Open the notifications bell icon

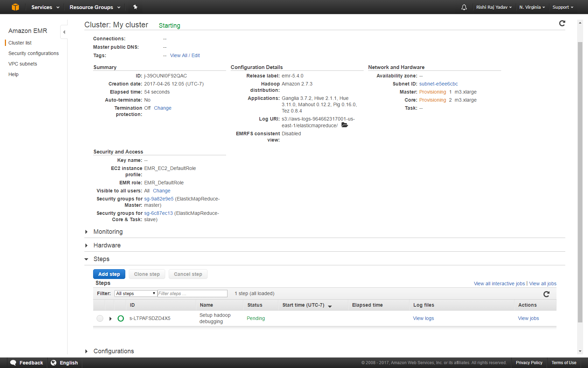tap(464, 7)
